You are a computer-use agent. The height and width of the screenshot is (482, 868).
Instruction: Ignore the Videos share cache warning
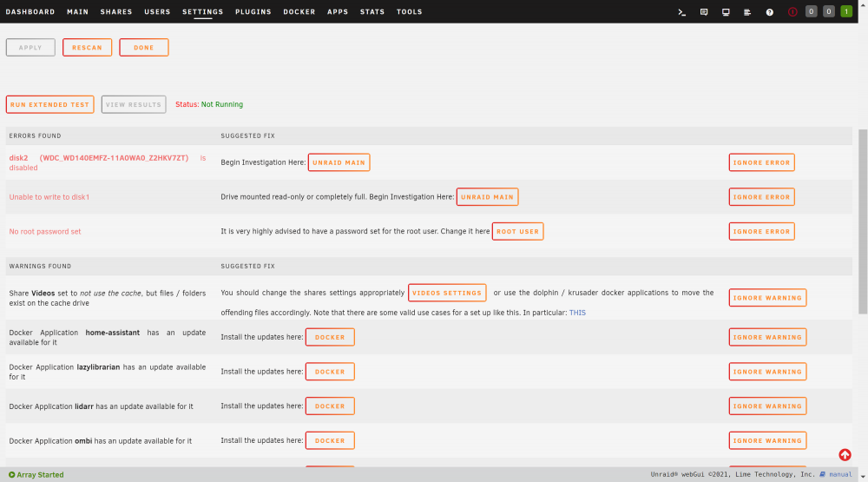[767, 298]
